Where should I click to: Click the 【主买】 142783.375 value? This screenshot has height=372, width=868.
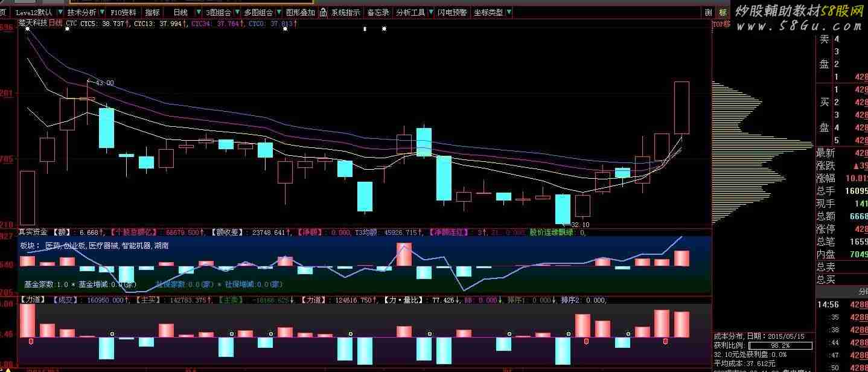(173, 300)
